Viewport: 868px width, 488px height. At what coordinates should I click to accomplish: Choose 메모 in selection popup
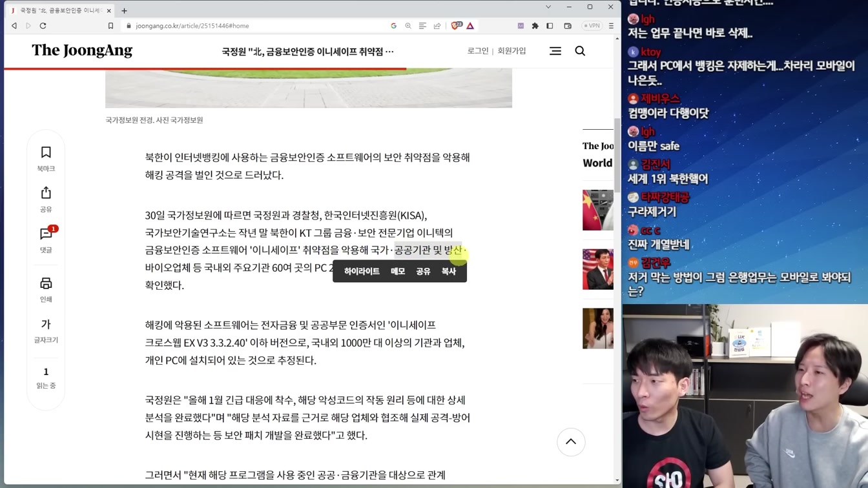[x=398, y=272]
